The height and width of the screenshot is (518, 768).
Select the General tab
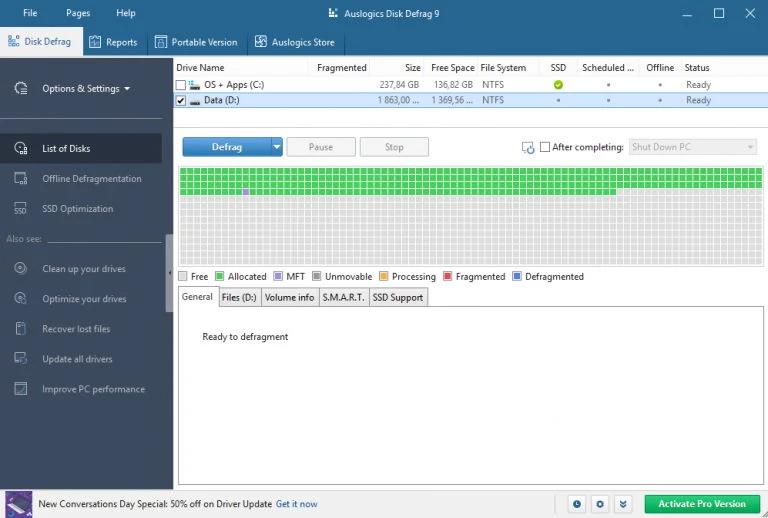[x=197, y=297]
